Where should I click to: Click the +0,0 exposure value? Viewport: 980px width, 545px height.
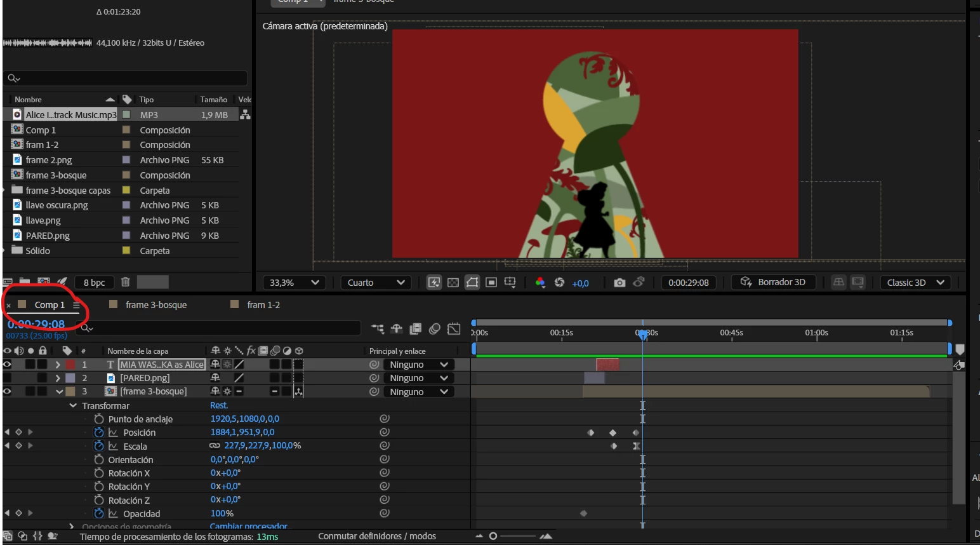pyautogui.click(x=580, y=283)
